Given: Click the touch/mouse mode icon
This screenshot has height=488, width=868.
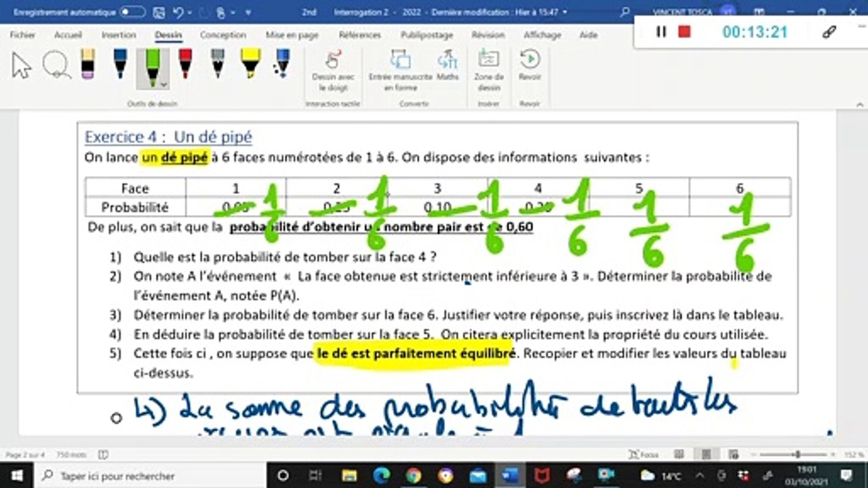Looking at the screenshot, I should tap(220, 12).
